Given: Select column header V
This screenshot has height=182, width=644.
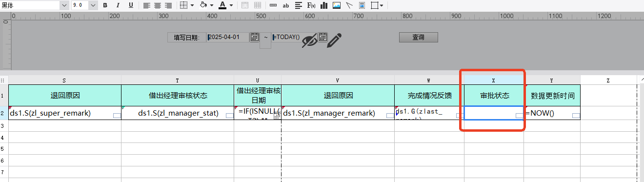Looking at the screenshot, I should point(338,80).
